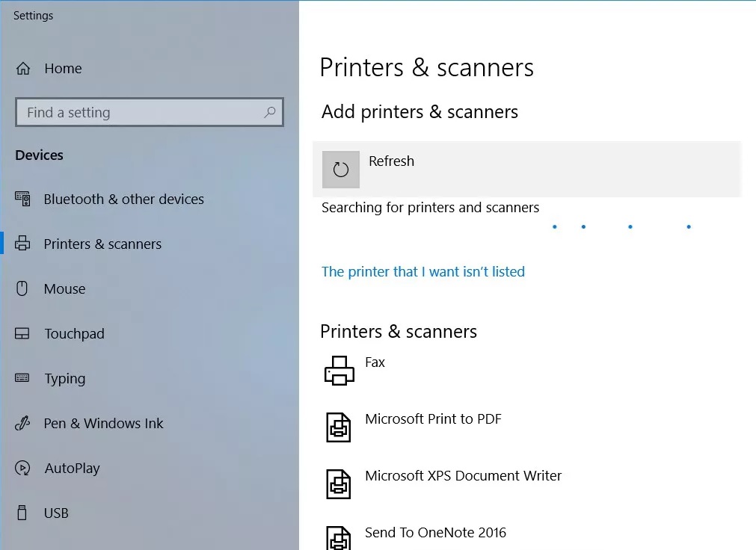Click the search magnifier icon

[270, 112]
